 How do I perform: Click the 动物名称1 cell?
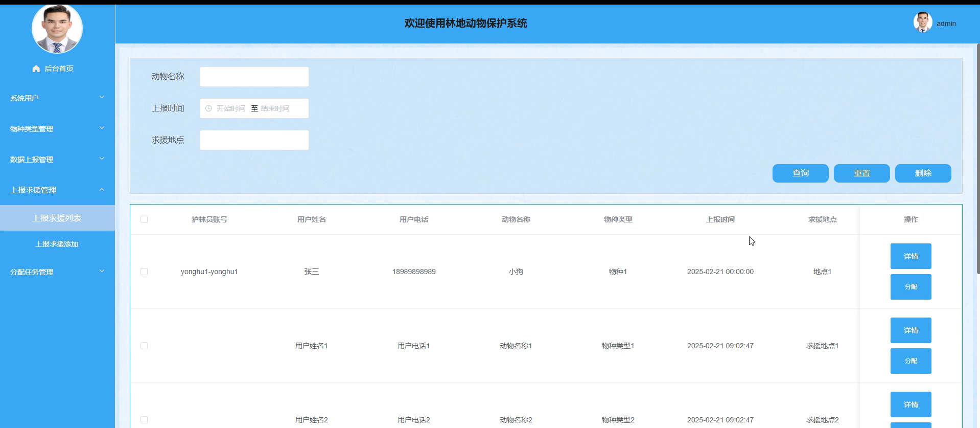point(516,346)
